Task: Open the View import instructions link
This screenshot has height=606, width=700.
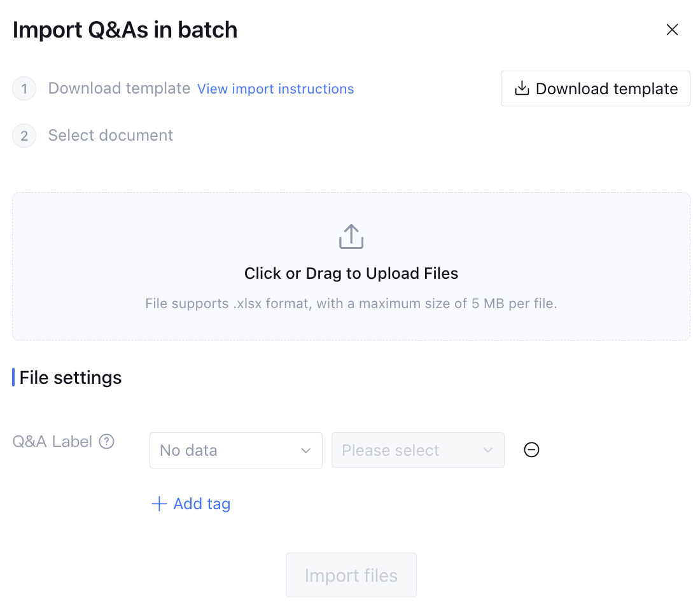Action: tap(276, 89)
